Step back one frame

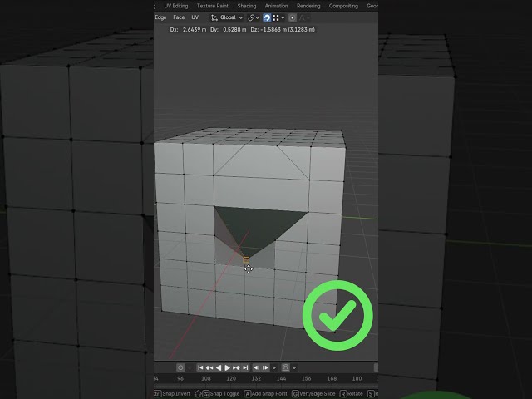tap(257, 367)
